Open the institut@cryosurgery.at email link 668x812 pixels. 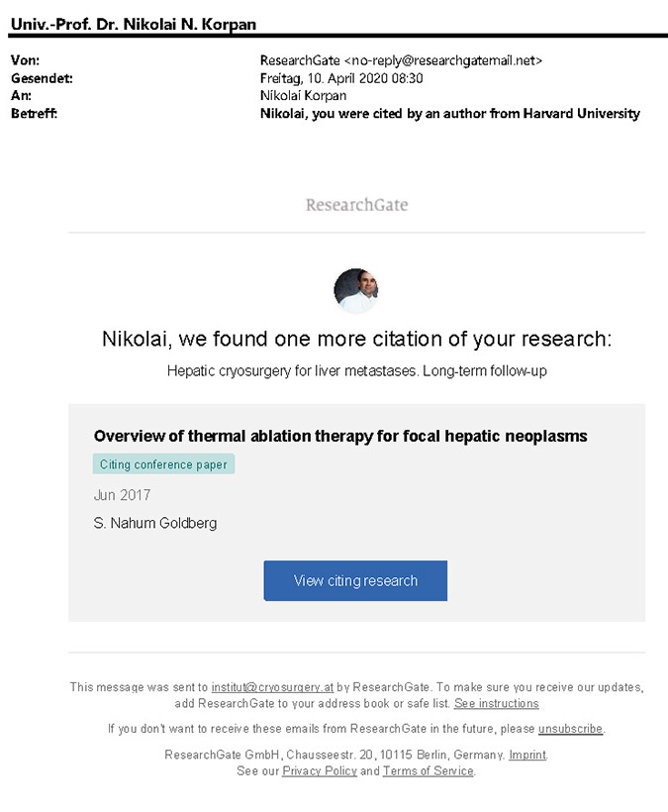pos(272,687)
